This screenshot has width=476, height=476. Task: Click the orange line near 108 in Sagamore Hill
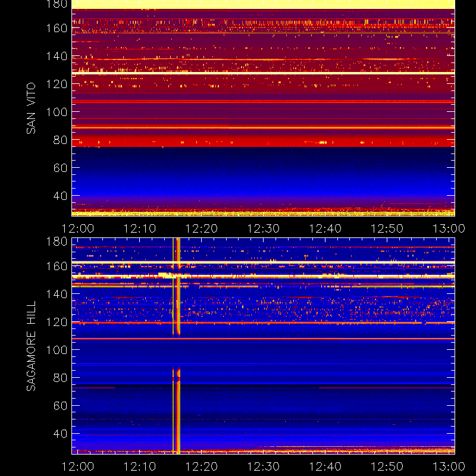pos(263,339)
